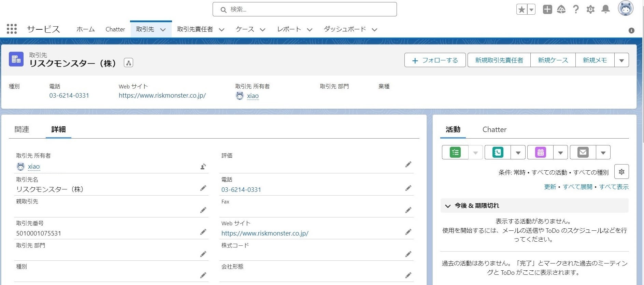Screen dimensions: 644x285
Task: Click the フォローする button
Action: pyautogui.click(x=435, y=60)
